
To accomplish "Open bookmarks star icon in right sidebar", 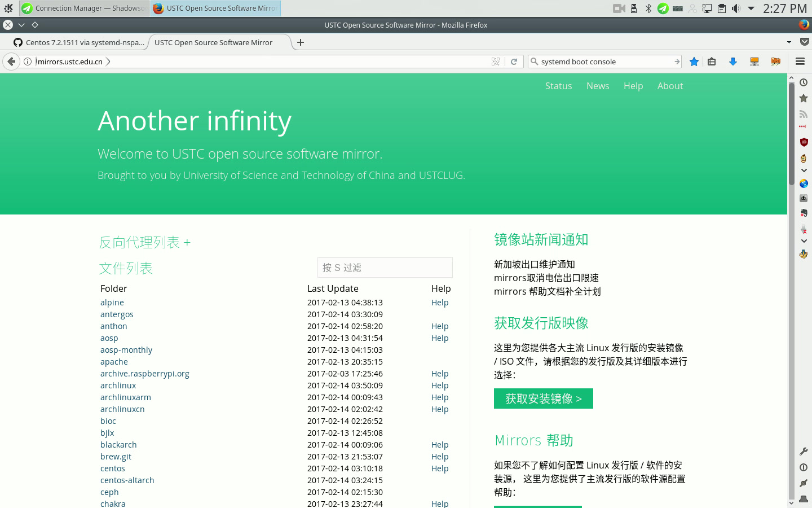I will (804, 98).
